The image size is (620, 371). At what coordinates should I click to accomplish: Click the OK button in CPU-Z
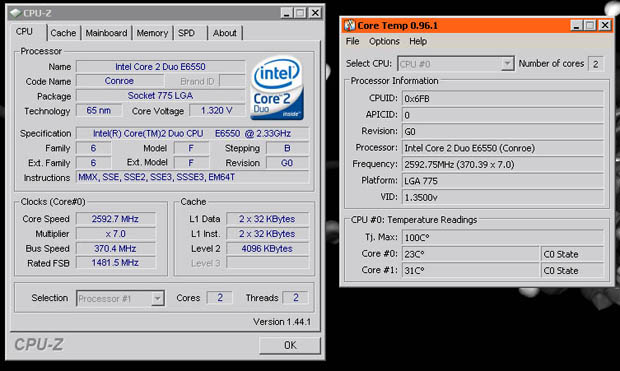click(x=290, y=345)
